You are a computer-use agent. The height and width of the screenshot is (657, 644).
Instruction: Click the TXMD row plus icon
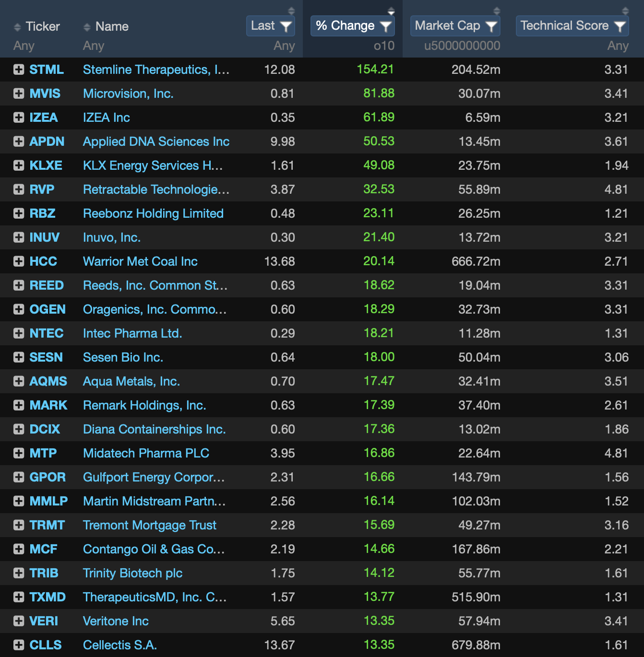tap(19, 597)
